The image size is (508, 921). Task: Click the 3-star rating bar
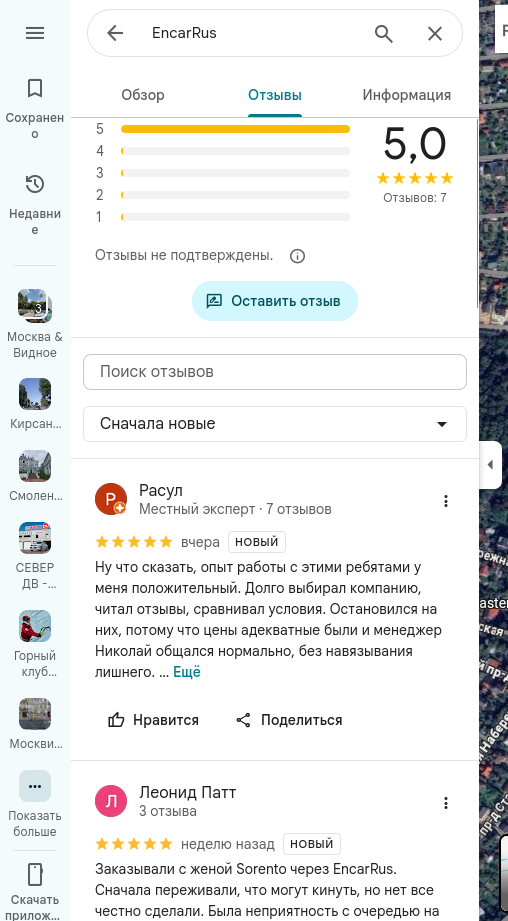click(235, 173)
